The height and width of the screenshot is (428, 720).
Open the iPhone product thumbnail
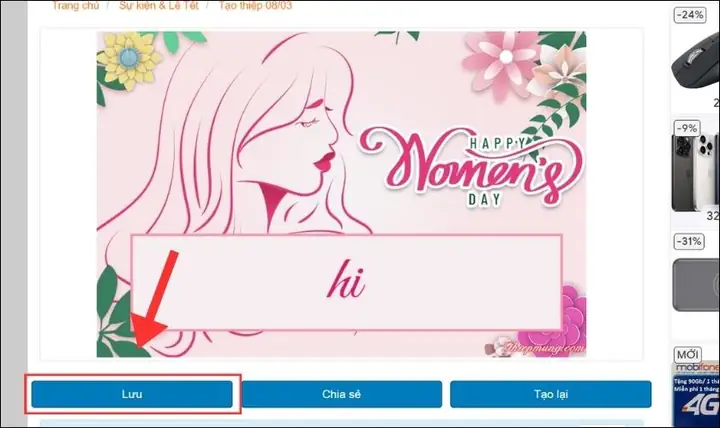click(x=695, y=172)
